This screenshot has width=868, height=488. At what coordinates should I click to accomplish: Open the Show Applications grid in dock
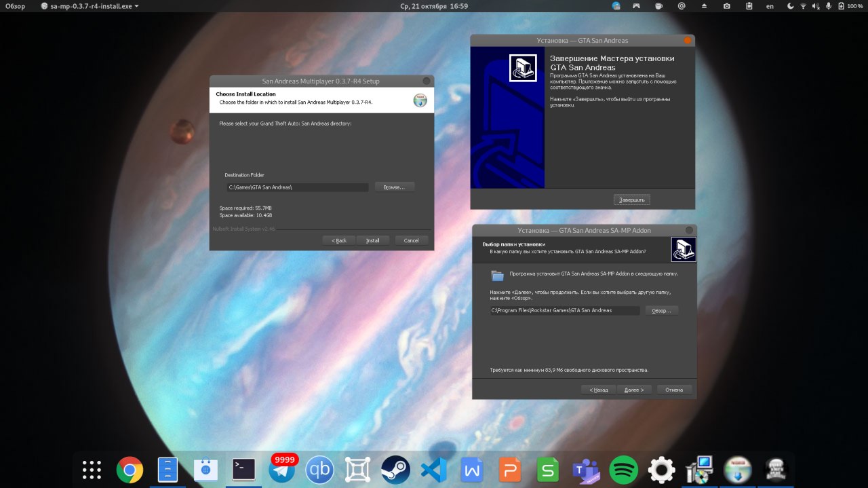click(92, 470)
